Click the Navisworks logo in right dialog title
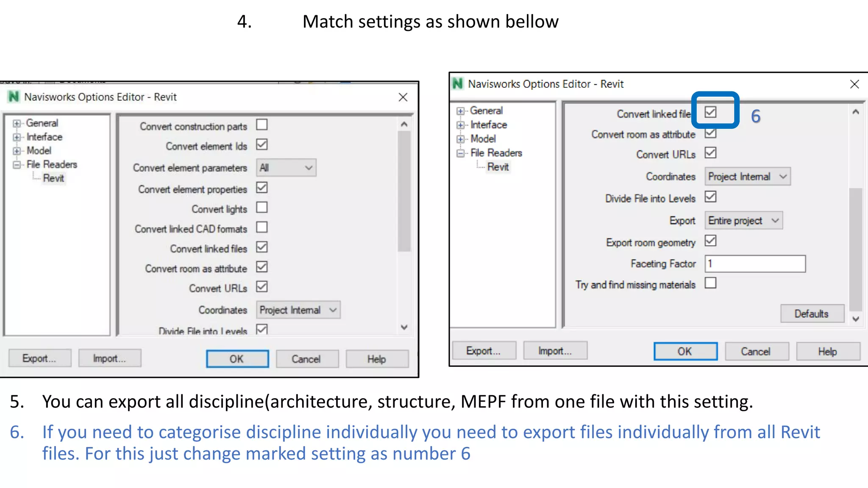The width and height of the screenshot is (868, 488). 458,83
